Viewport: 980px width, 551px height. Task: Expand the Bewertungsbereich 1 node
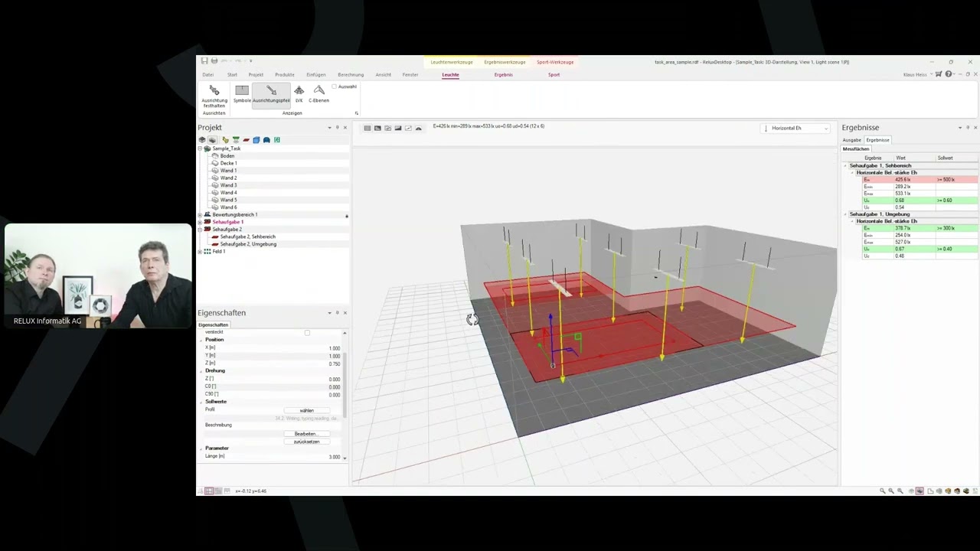pos(200,214)
